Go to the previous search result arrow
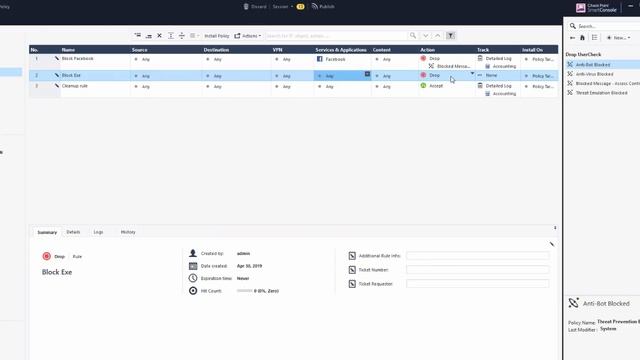Screen dimensions: 640x360 438,36
